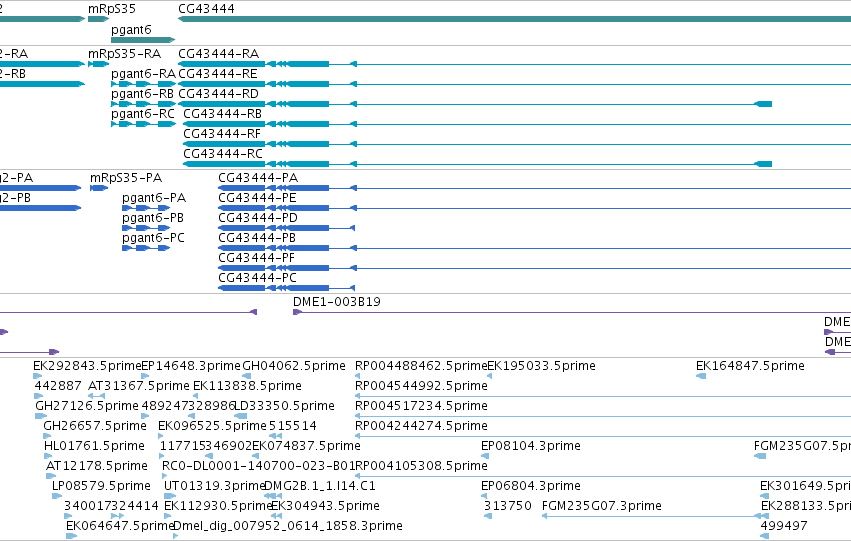Click the pgant6 gene feature bar
851x541 pixels.
point(143,40)
